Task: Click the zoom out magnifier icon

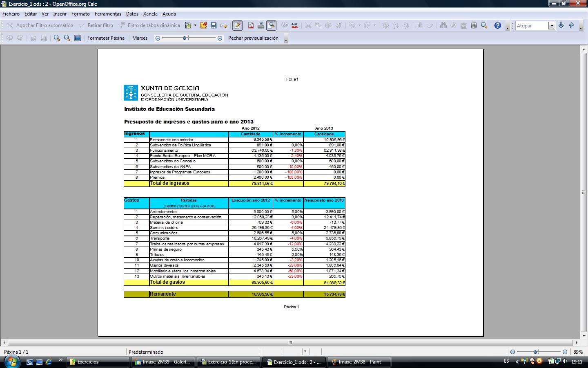Action: (67, 38)
